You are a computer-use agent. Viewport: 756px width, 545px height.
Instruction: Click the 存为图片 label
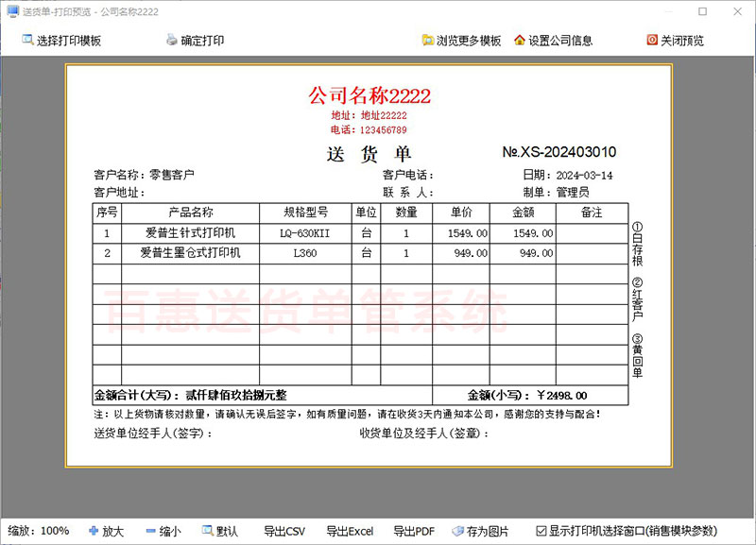click(488, 531)
